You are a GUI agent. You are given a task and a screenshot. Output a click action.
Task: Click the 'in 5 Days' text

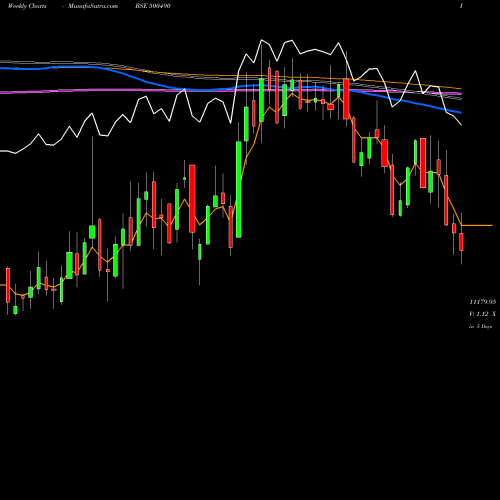pyautogui.click(x=481, y=327)
